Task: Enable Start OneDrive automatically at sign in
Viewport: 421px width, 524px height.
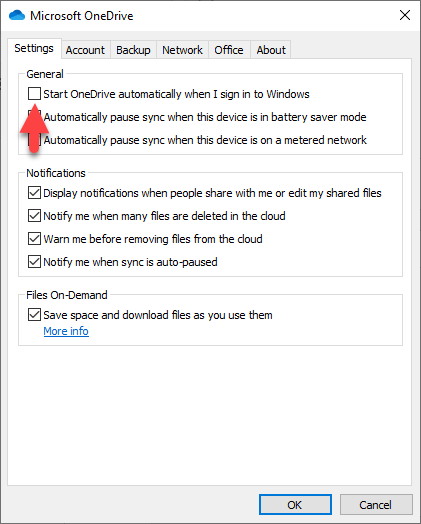Action: click(x=34, y=94)
